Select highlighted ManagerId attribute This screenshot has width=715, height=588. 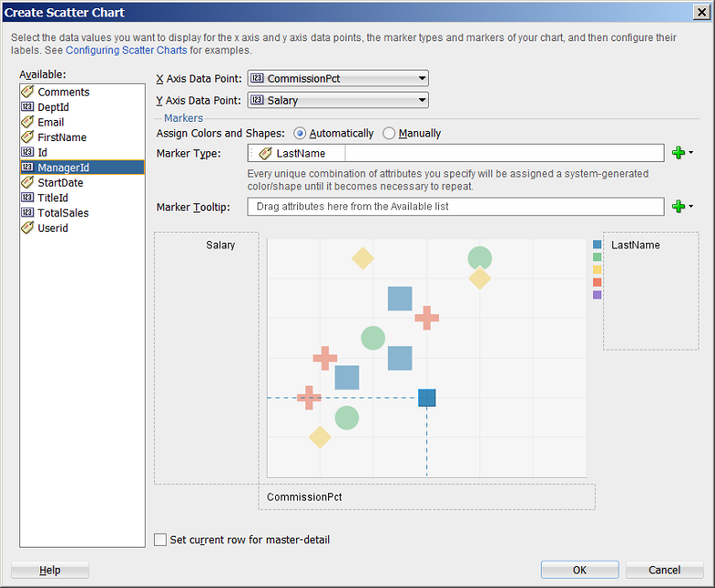point(82,168)
